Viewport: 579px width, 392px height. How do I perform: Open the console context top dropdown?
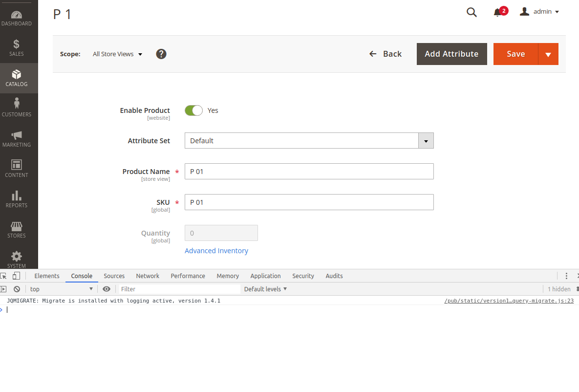pos(61,289)
